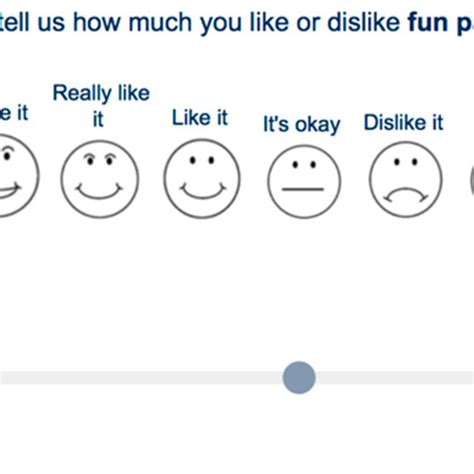474x474 pixels.
Task: Click slider track beneath the Like it face
Action: pyautogui.click(x=202, y=378)
